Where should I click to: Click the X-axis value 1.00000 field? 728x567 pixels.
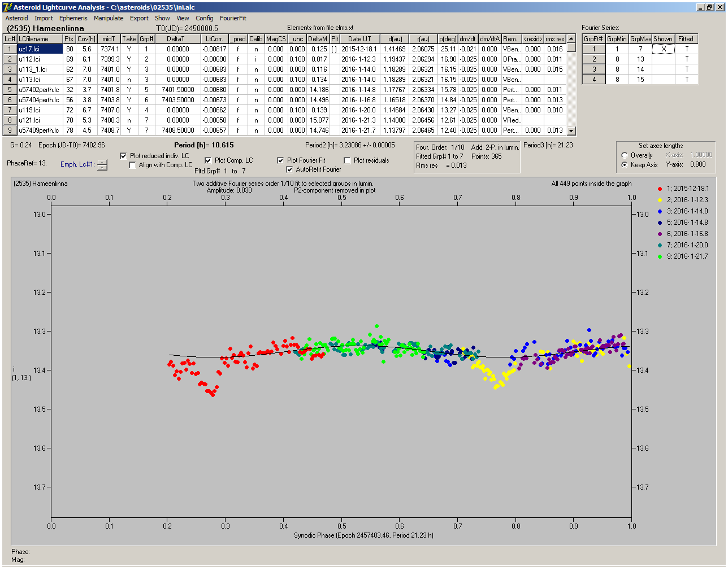(x=701, y=155)
